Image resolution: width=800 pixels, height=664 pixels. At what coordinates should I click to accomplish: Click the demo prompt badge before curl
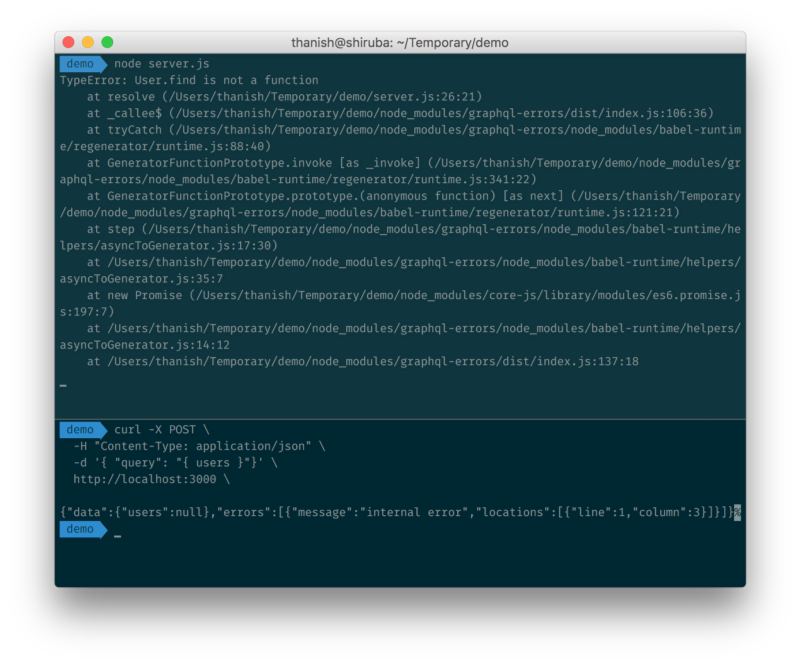(x=80, y=430)
